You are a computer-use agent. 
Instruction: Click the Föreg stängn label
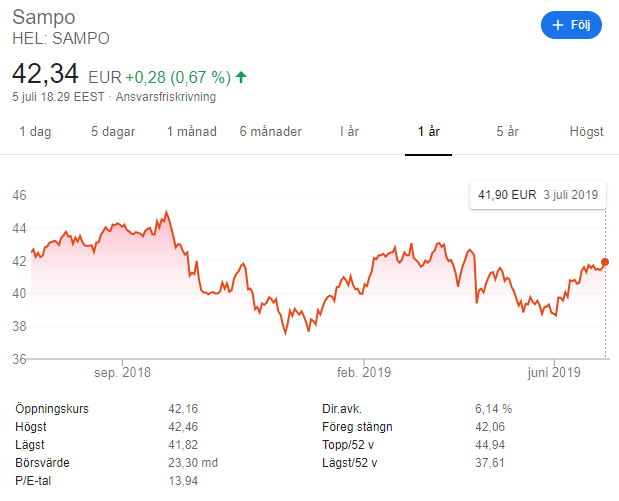click(357, 427)
